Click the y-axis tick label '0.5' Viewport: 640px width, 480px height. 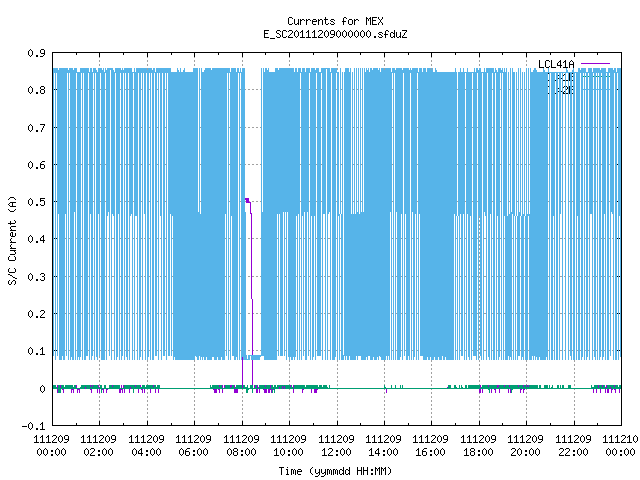[x=37, y=202]
